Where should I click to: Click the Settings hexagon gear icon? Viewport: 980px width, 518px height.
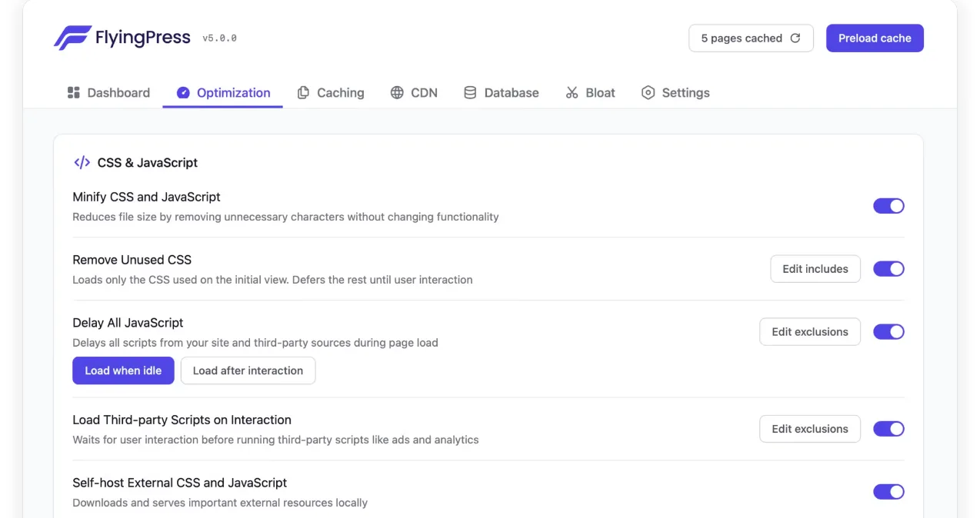[x=648, y=92]
